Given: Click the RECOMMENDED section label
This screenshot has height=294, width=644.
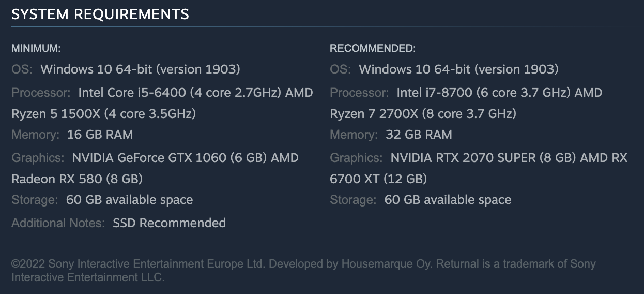Looking at the screenshot, I should [372, 49].
